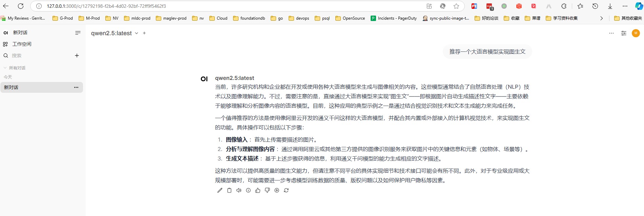Open the chat controls sliders icon
The image size is (644, 216).
tap(623, 33)
